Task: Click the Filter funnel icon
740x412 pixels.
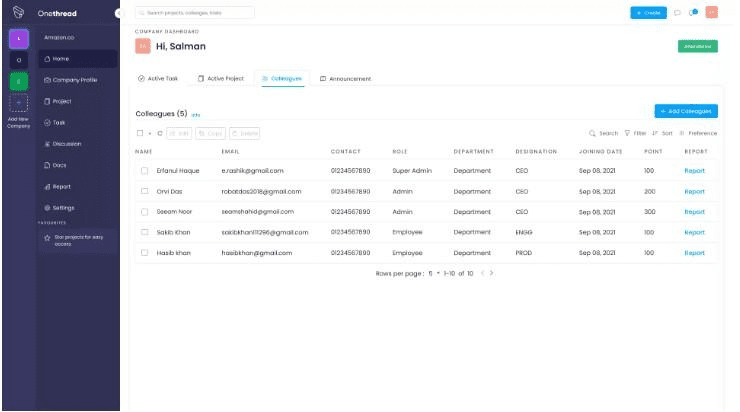Action: [627, 134]
